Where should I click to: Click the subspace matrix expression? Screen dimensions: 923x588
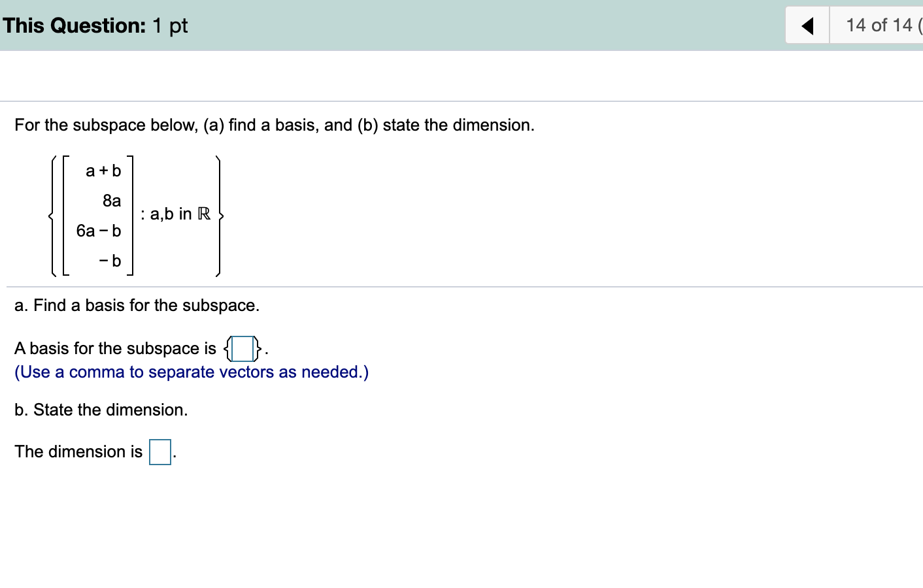click(134, 214)
